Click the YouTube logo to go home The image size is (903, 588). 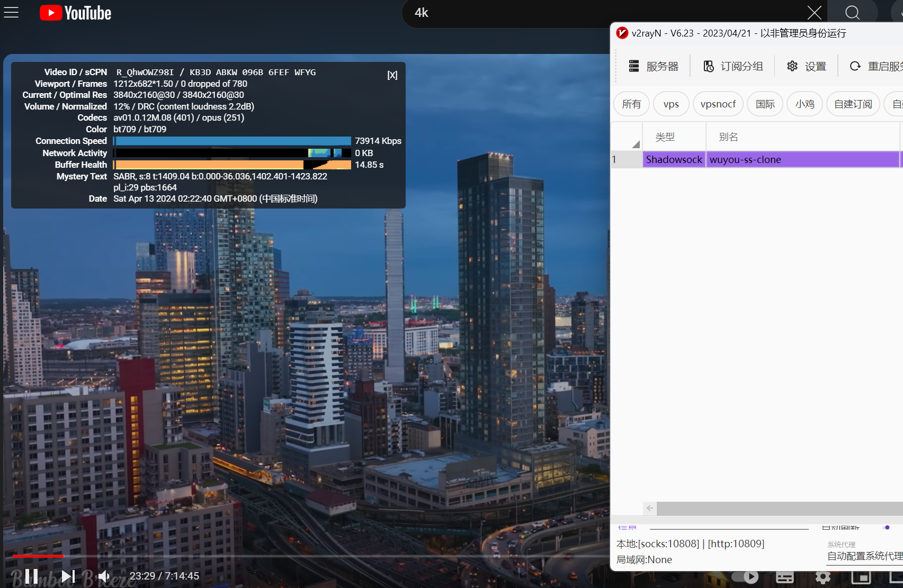(x=76, y=13)
